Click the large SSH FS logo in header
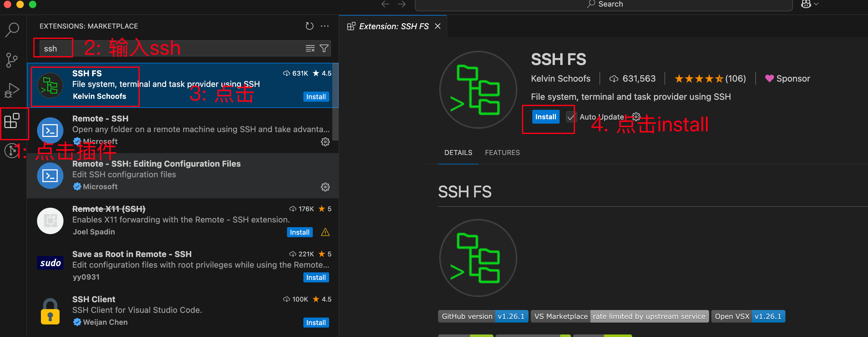This screenshot has height=337, width=868. (478, 89)
